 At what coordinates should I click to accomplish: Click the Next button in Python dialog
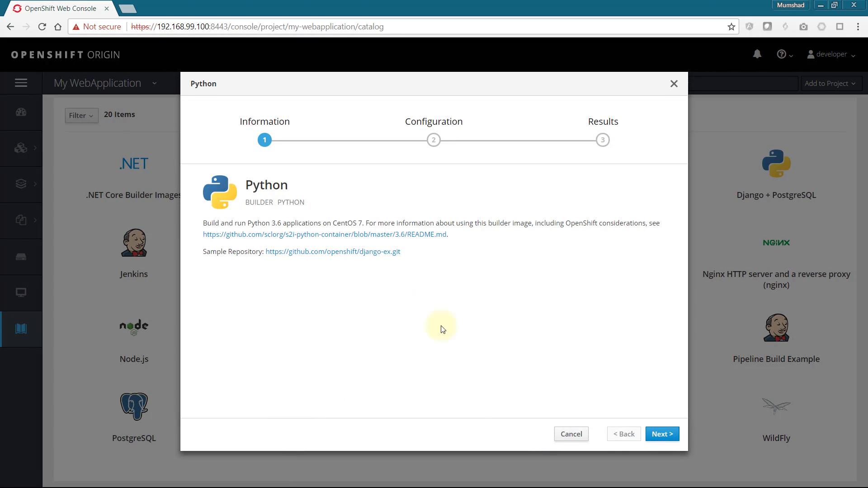(x=662, y=434)
